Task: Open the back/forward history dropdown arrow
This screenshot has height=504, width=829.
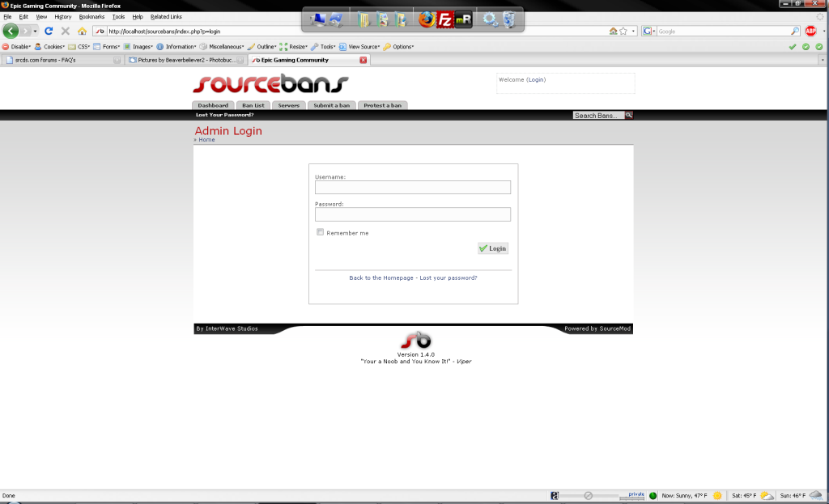Action: (35, 32)
